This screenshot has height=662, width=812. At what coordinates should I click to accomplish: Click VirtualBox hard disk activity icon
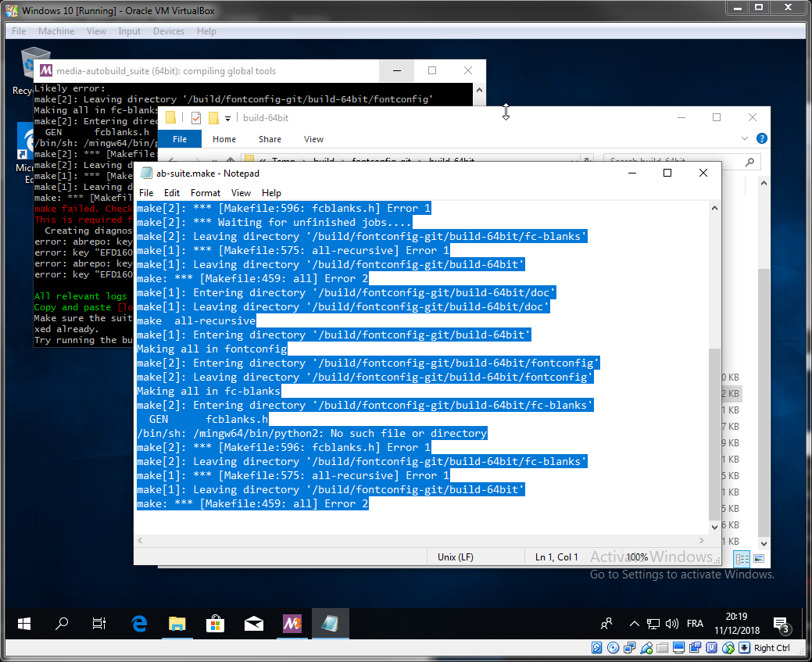pos(596,647)
